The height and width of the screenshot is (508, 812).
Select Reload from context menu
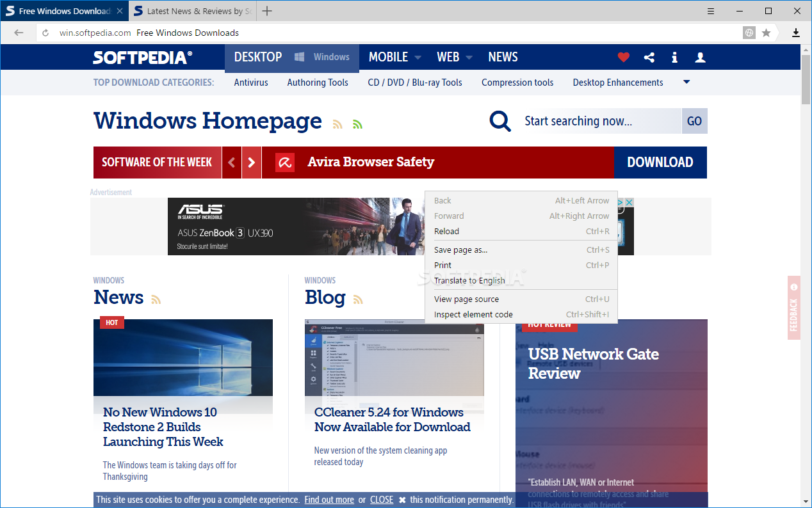click(x=521, y=232)
